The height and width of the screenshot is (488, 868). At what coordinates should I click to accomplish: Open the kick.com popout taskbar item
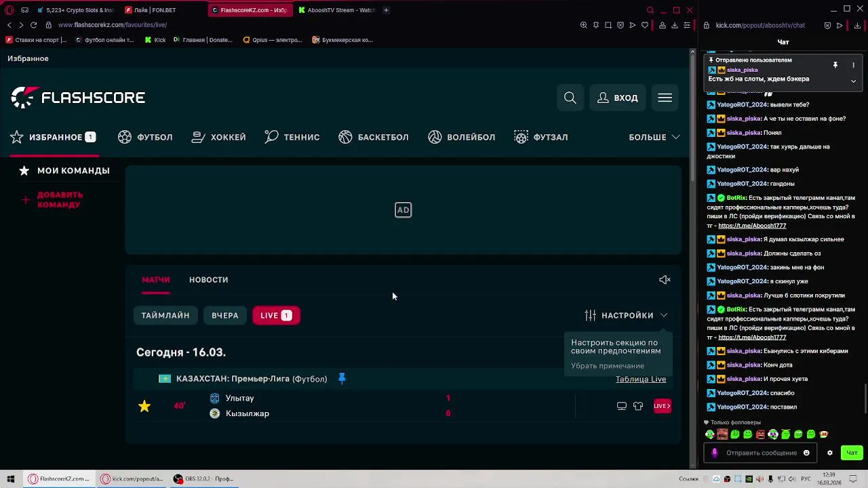tap(132, 479)
